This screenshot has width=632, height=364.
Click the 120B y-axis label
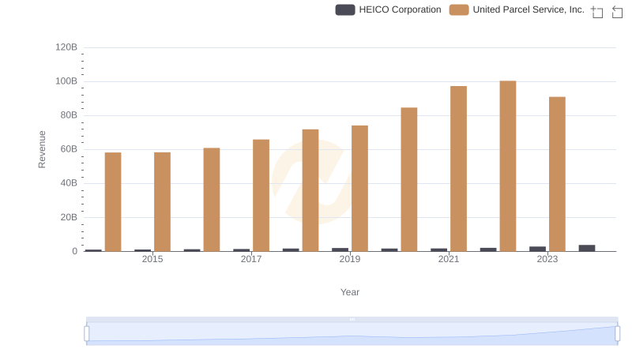pyautogui.click(x=66, y=47)
